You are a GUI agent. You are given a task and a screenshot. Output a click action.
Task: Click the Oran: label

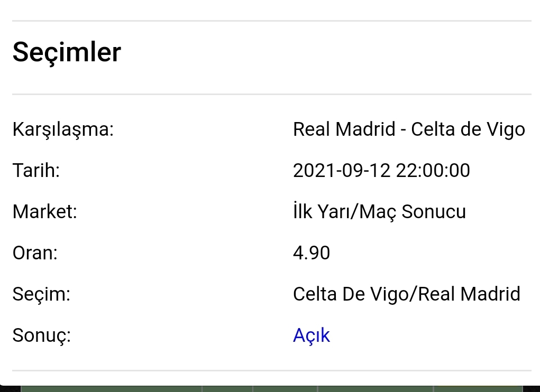[x=35, y=253]
